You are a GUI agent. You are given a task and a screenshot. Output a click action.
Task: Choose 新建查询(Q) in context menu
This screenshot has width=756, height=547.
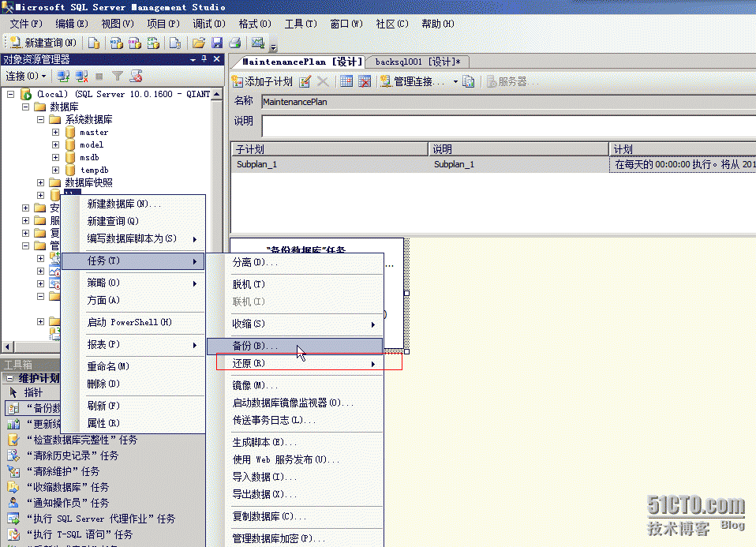pyautogui.click(x=133, y=221)
